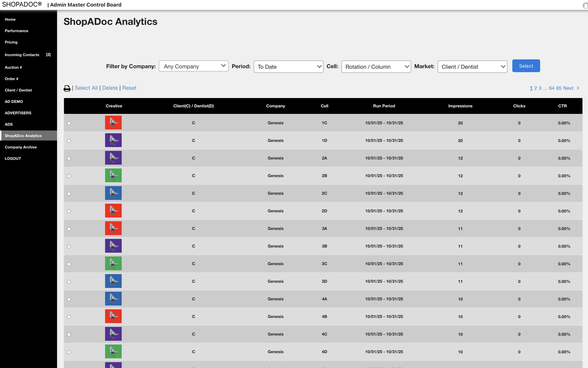588x368 pixels.
Task: Open the green creative thumbnail for cell 2B
Action: coord(113,176)
